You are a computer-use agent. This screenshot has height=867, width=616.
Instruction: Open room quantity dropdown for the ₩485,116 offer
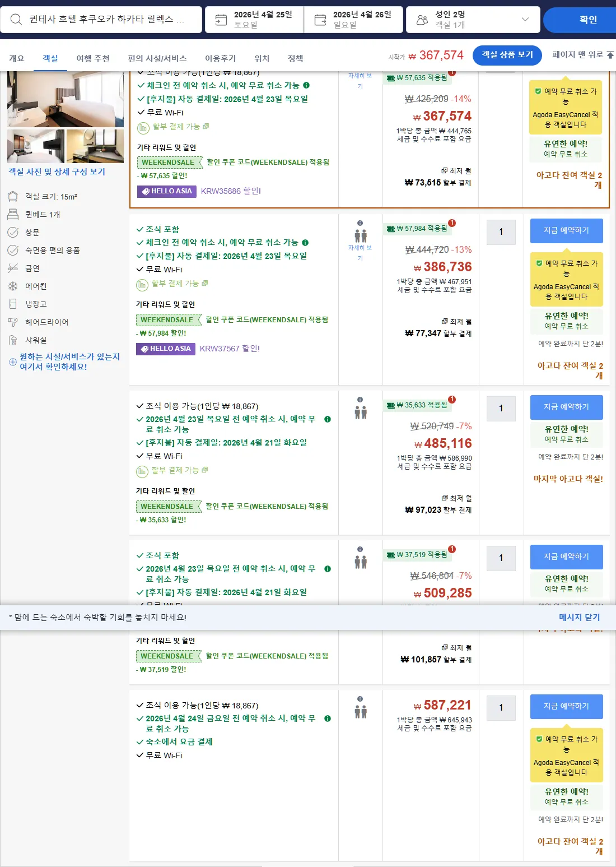tap(501, 408)
